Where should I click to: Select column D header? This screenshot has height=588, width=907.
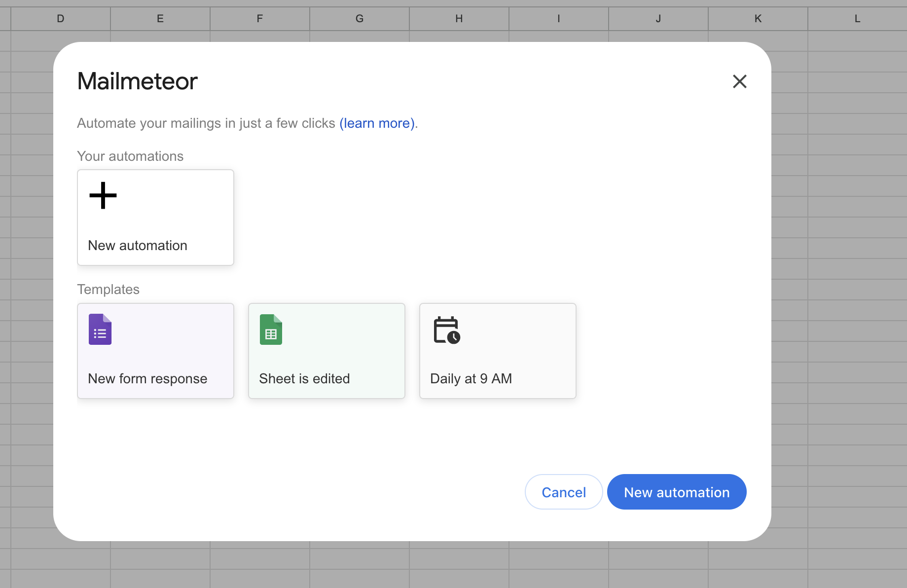61,19
